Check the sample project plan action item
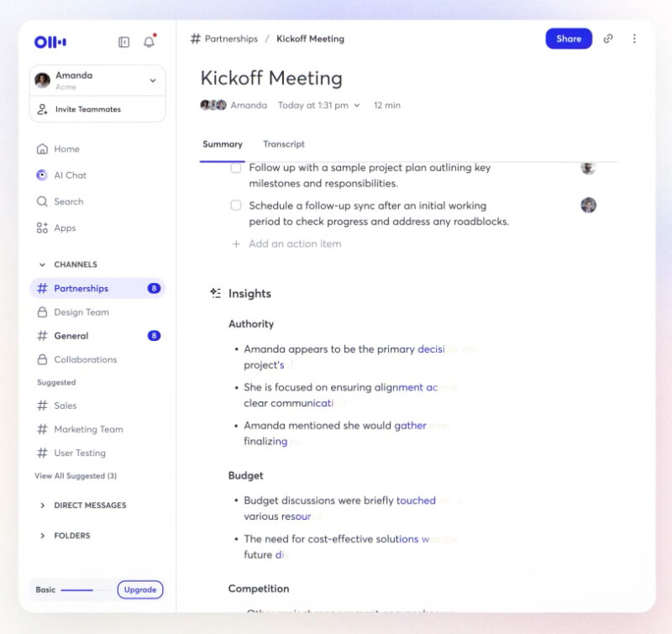 pyautogui.click(x=237, y=167)
